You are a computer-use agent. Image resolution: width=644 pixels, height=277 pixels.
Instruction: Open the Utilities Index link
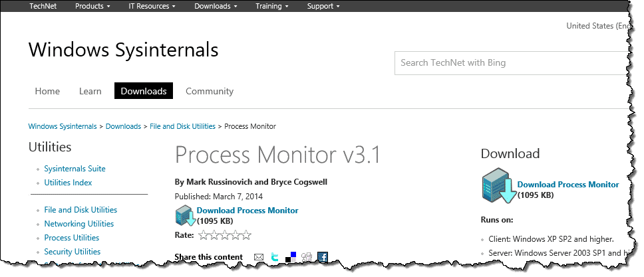(x=68, y=183)
